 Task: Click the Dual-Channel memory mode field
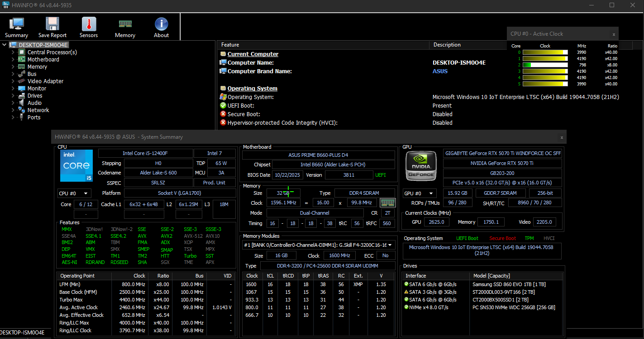point(315,213)
